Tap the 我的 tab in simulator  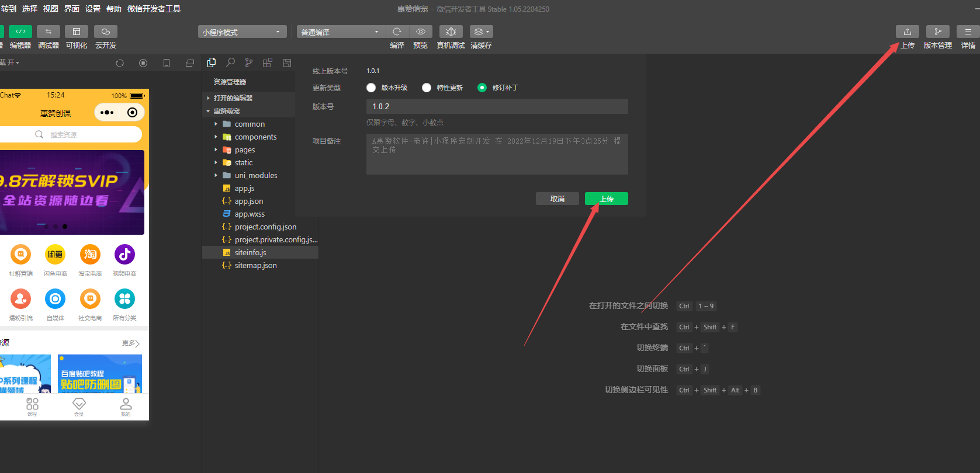(x=126, y=406)
